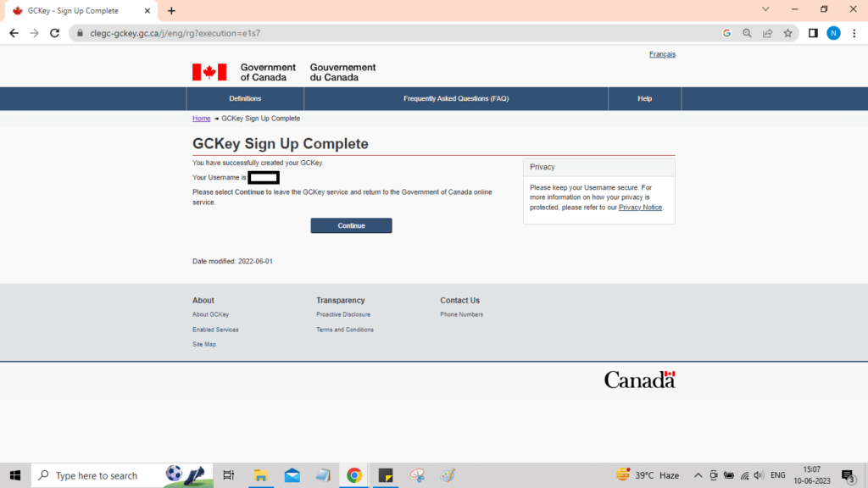
Task: Open the zoom magnifier icon in address bar
Action: click(747, 33)
